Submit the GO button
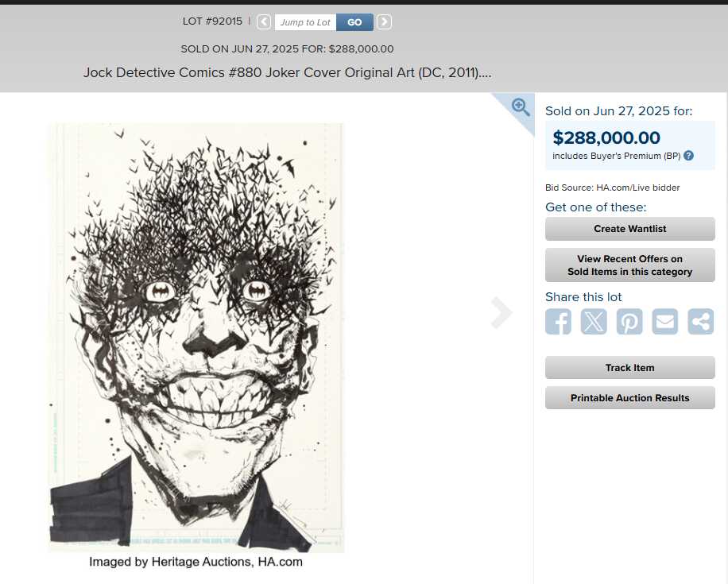The width and height of the screenshot is (728, 584). click(x=354, y=22)
